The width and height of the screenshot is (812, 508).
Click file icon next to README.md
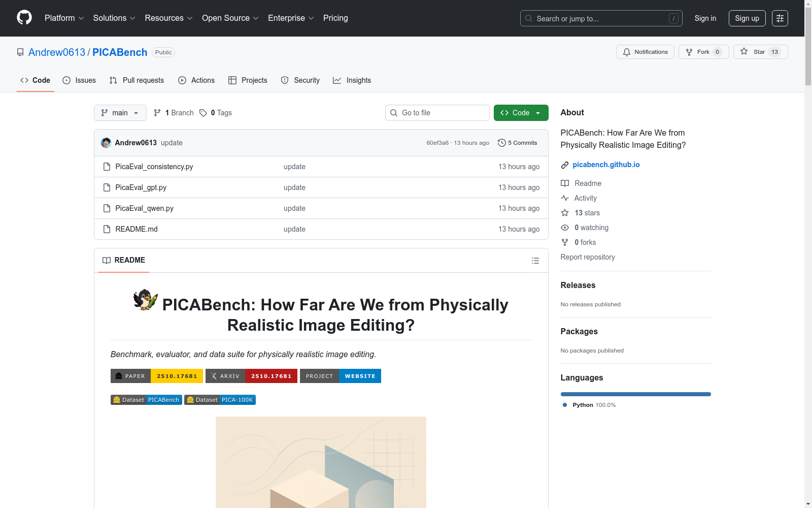coord(107,229)
